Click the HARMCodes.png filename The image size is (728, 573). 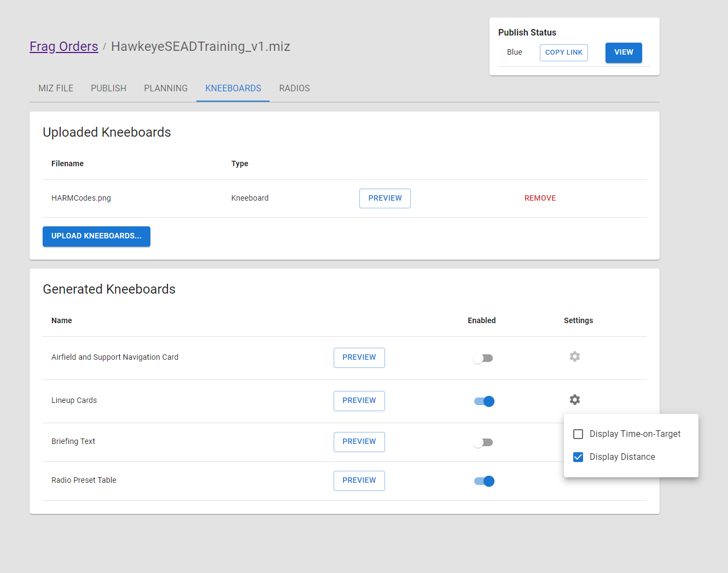(81, 198)
